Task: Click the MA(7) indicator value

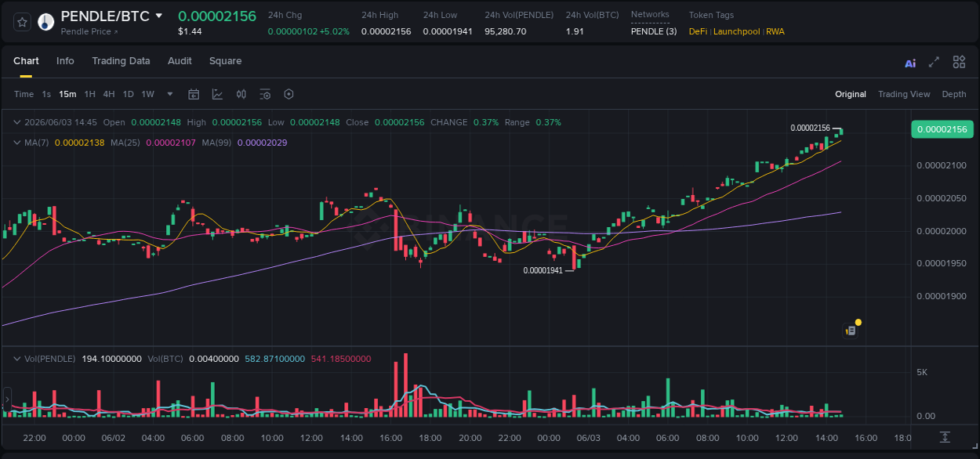Action: pos(80,143)
